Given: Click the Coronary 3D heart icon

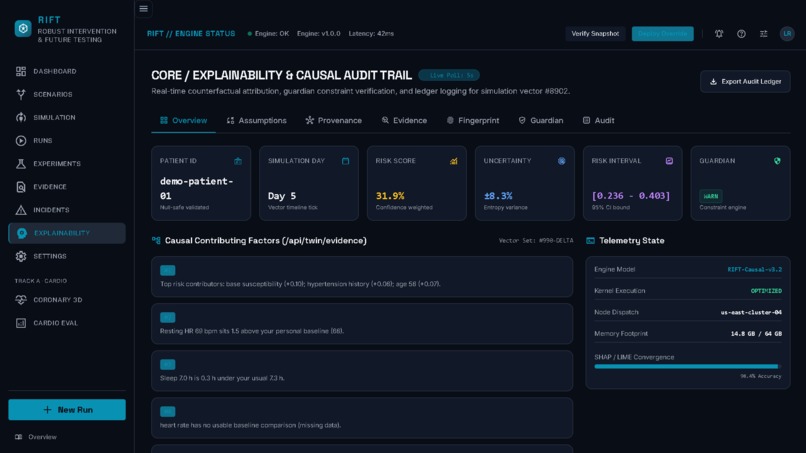Looking at the screenshot, I should point(21,300).
